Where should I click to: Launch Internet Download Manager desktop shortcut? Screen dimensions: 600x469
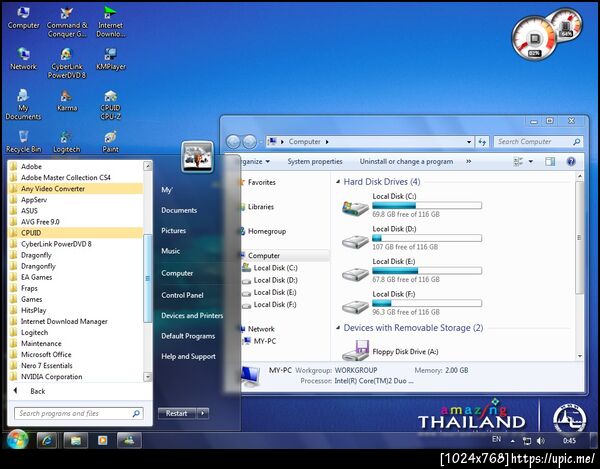coord(111,22)
